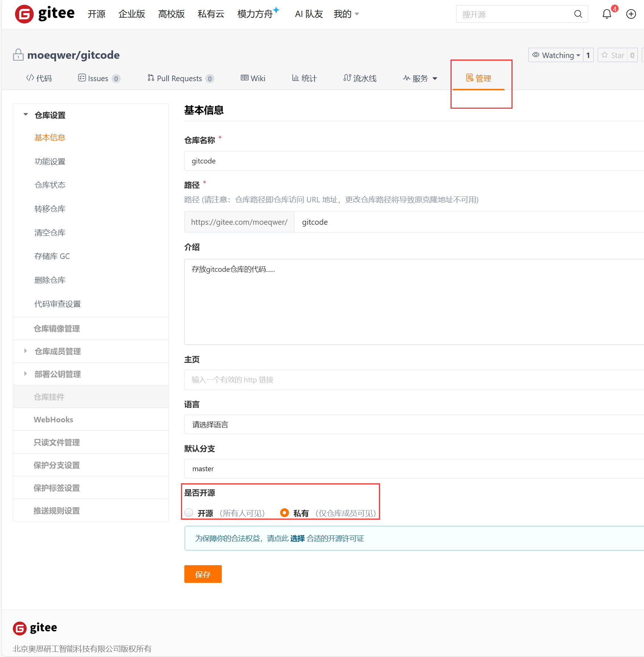Image resolution: width=644 pixels, height=657 pixels.
Task: Switch to the Issues tab
Action: 99,78
